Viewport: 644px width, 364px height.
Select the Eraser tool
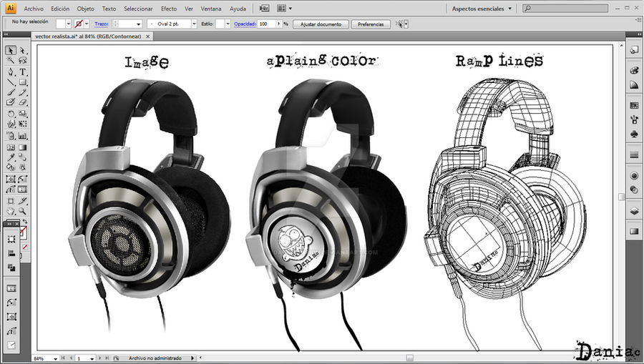click(23, 102)
